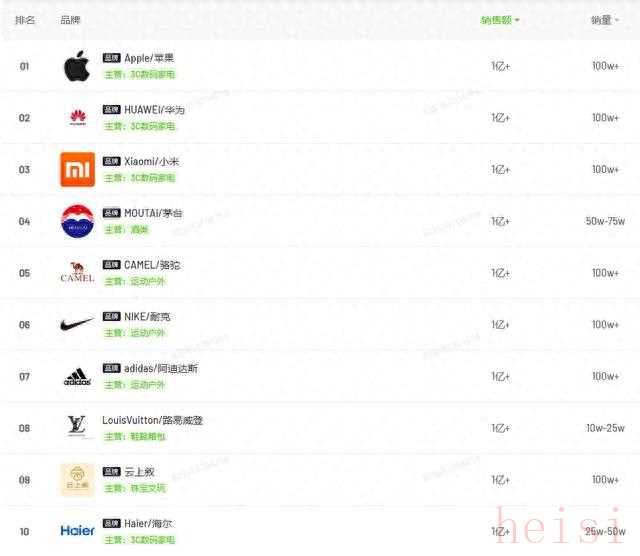
Task: Open the orange Xiaomi MI logo
Action: click(78, 169)
